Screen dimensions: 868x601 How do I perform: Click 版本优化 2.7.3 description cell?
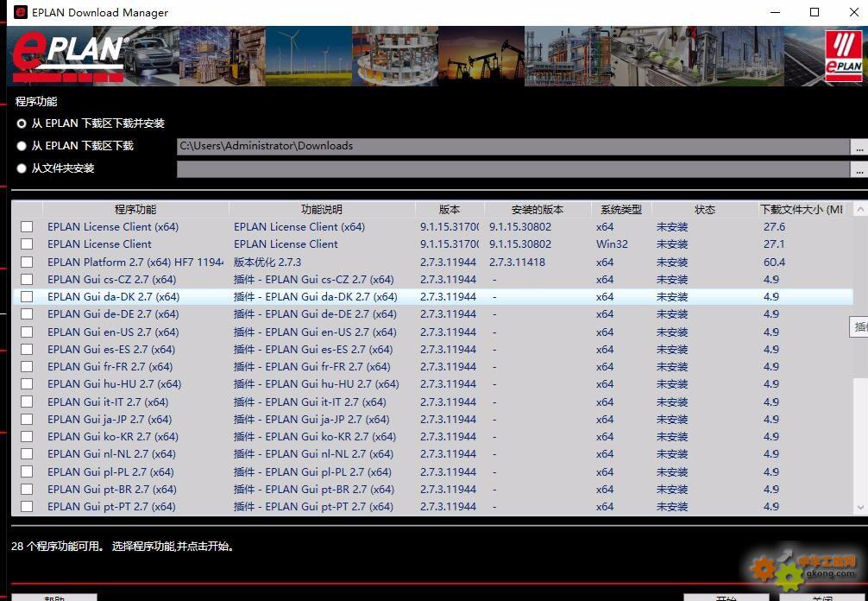point(267,262)
